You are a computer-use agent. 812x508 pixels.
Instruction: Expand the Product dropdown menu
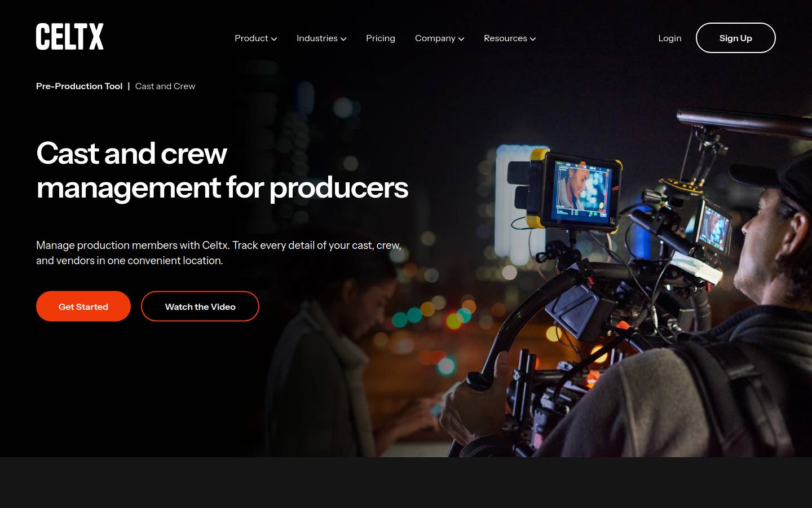point(255,38)
